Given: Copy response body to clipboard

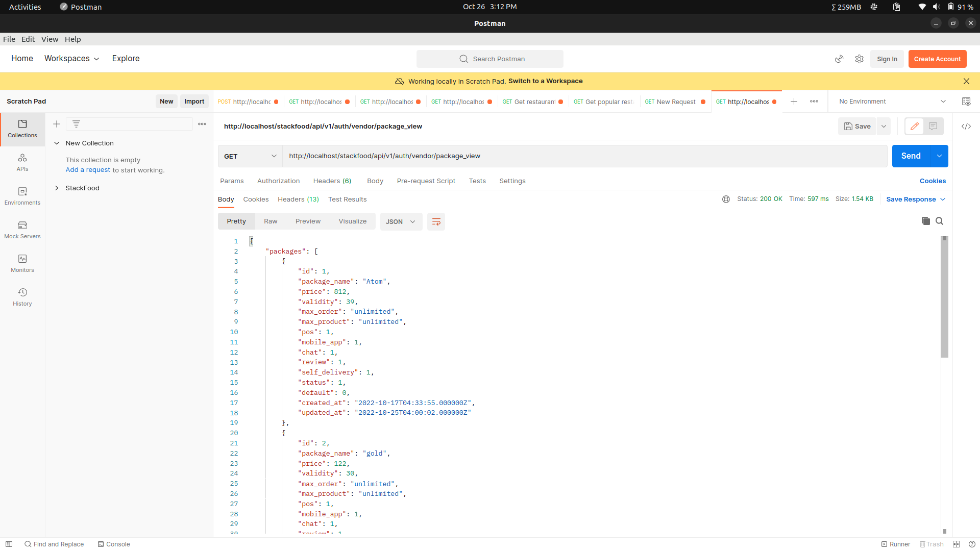Looking at the screenshot, I should [925, 221].
